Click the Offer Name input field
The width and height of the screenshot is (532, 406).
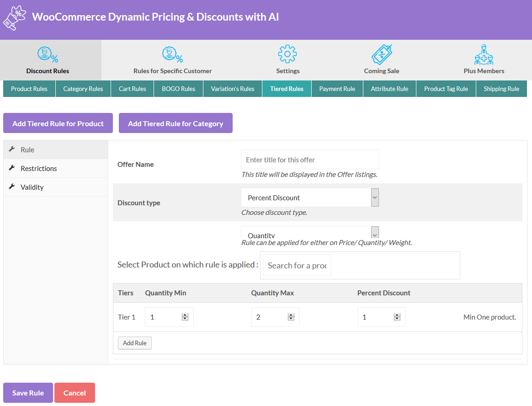click(x=310, y=159)
